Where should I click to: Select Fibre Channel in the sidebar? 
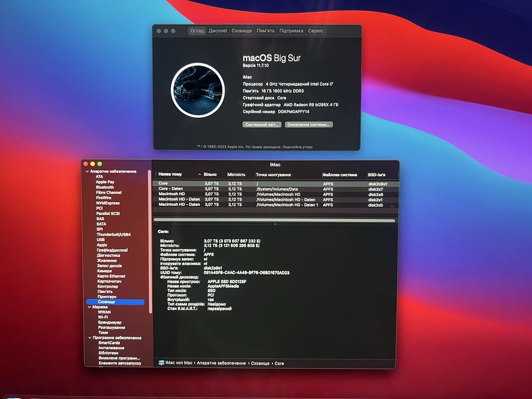(x=109, y=193)
